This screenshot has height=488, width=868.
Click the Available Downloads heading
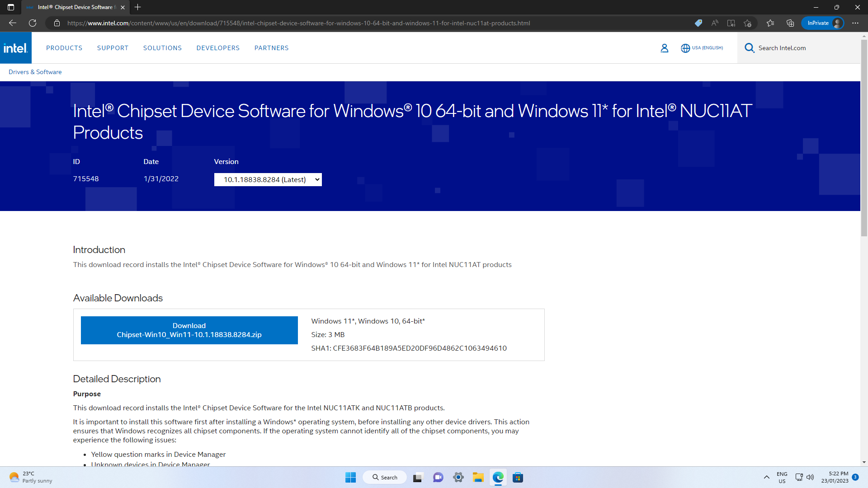[x=118, y=298]
